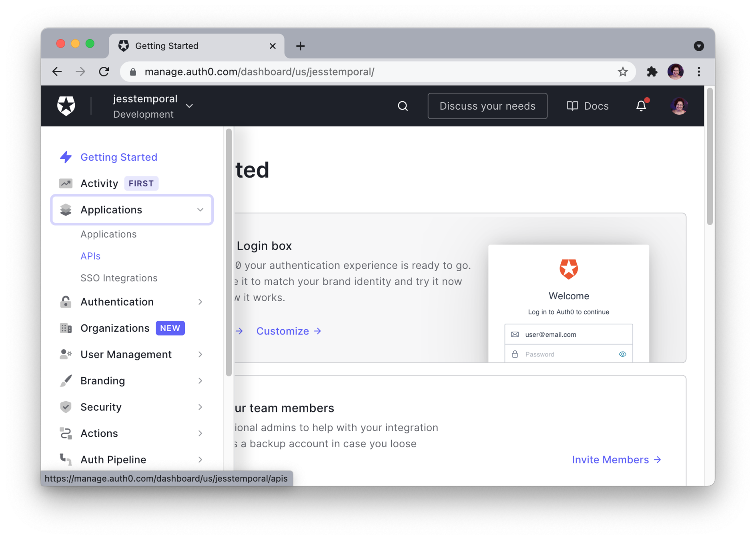The image size is (756, 540).
Task: Click the Branding brush icon
Action: click(x=66, y=381)
